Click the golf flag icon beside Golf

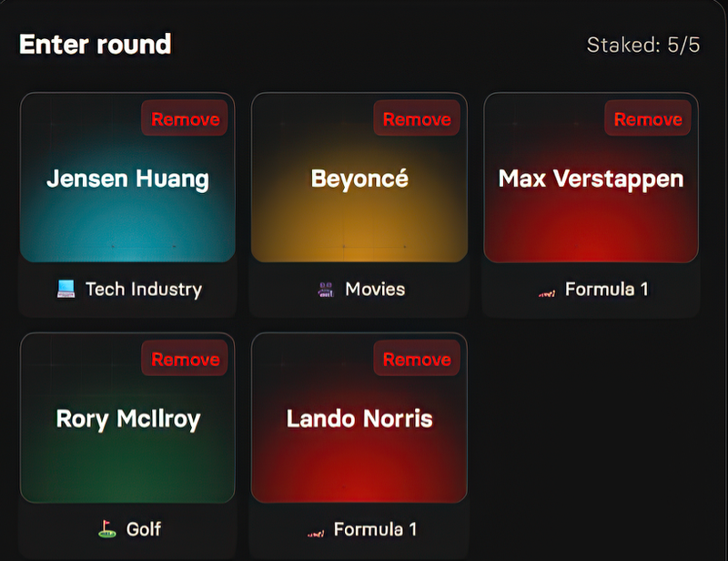click(x=107, y=529)
